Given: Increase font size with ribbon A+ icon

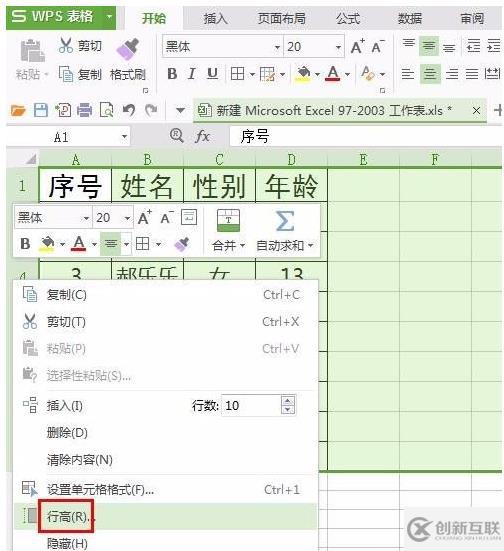Looking at the screenshot, I should tap(358, 46).
